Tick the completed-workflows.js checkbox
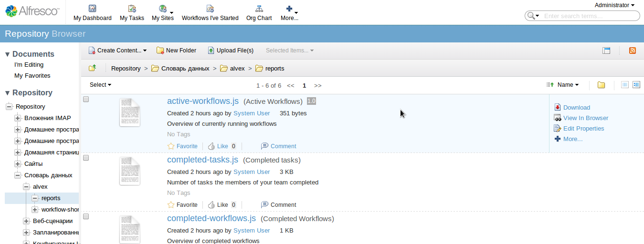Viewport: 644px width, 244px height. point(86,216)
